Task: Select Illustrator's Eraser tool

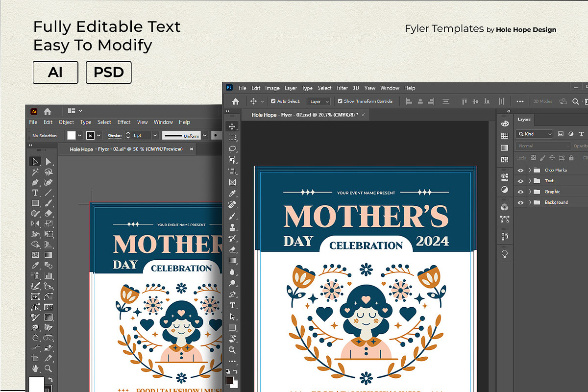Action: (49, 213)
